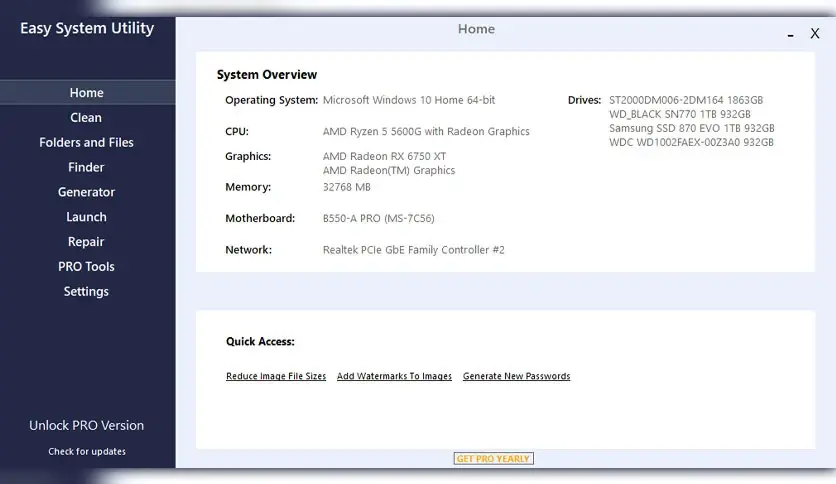Screen dimensions: 836x484
Task: Click the Operating System label
Action: point(271,100)
